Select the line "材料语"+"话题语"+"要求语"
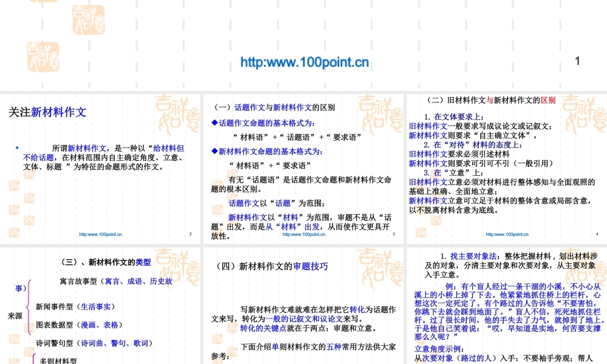The image size is (607, 364). click(297, 137)
